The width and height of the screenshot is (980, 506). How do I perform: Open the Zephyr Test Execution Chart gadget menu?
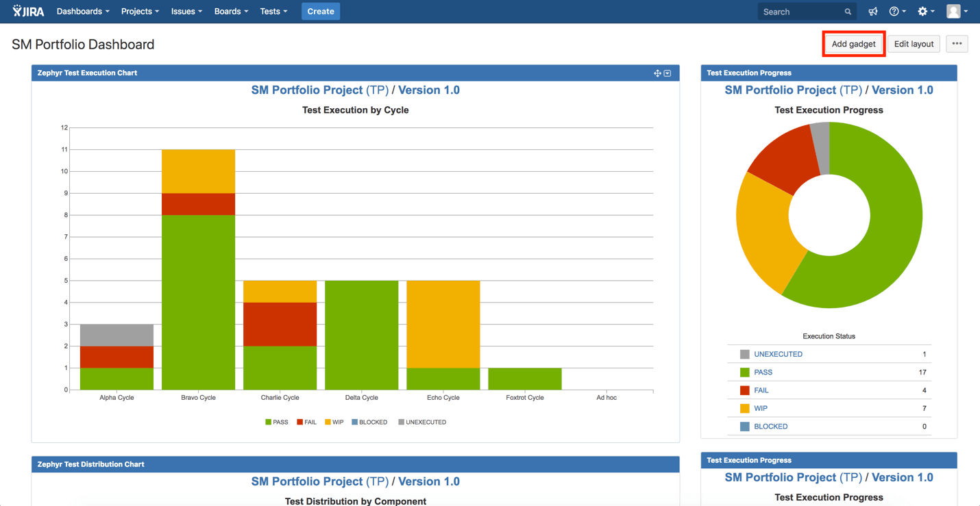667,73
